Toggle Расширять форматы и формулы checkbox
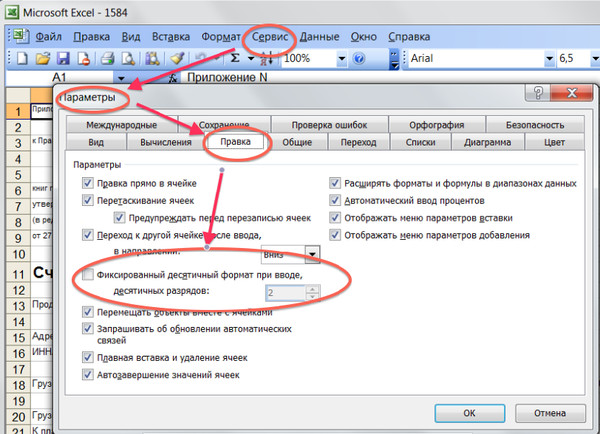Viewport: 600px width, 434px height. [x=335, y=183]
